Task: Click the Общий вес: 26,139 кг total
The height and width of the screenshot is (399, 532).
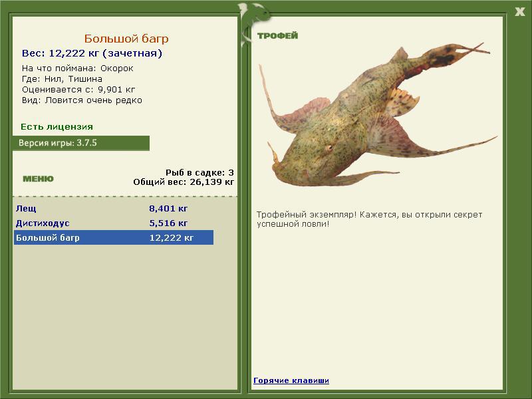Action: point(184,182)
